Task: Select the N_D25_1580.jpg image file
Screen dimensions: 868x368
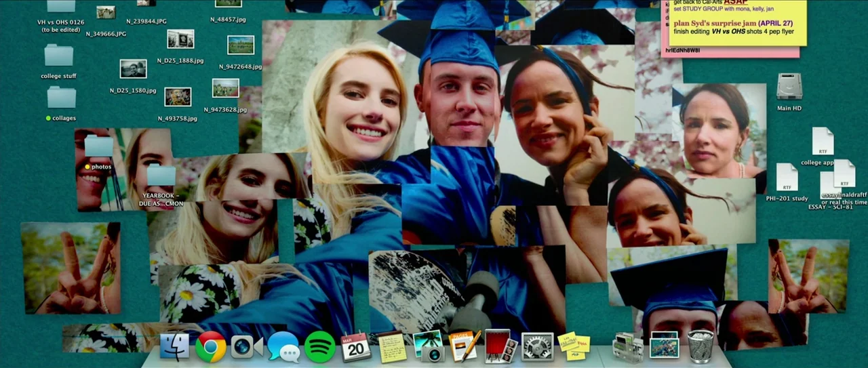Action: (x=133, y=69)
